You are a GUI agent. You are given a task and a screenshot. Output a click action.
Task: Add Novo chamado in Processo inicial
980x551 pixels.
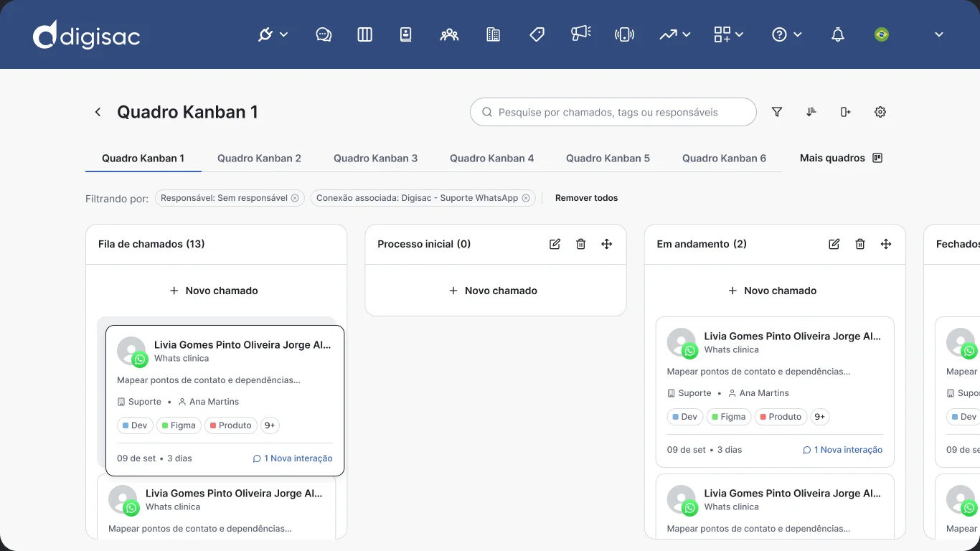pos(493,291)
